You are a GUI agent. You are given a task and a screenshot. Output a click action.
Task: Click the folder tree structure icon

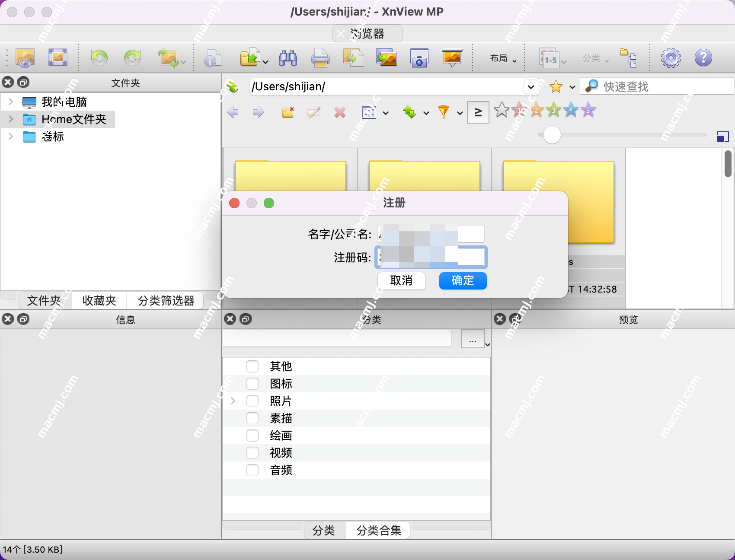[628, 57]
